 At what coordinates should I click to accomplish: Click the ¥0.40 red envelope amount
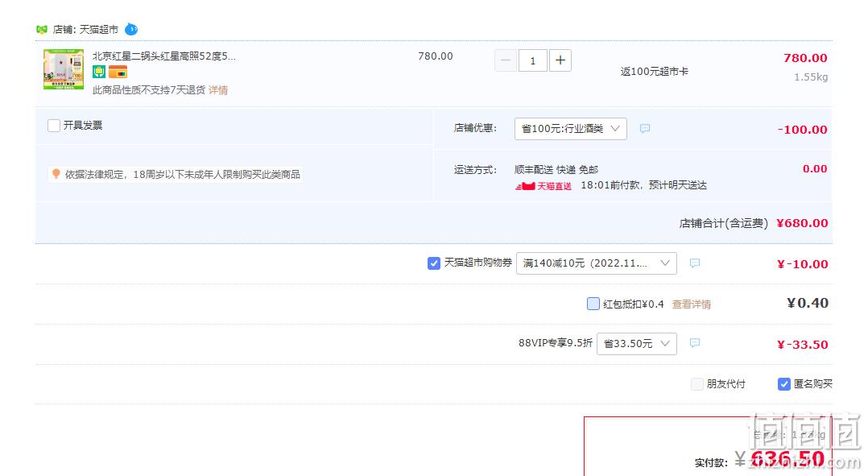point(808,303)
